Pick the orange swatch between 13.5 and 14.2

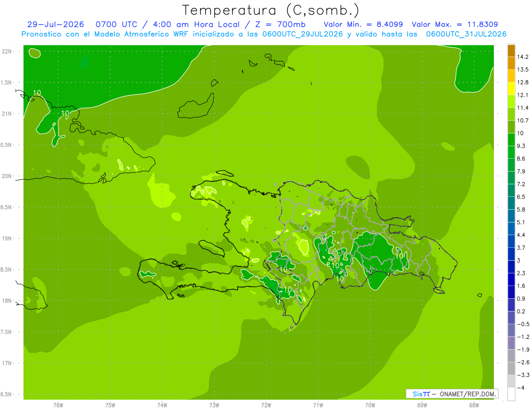coord(511,63)
